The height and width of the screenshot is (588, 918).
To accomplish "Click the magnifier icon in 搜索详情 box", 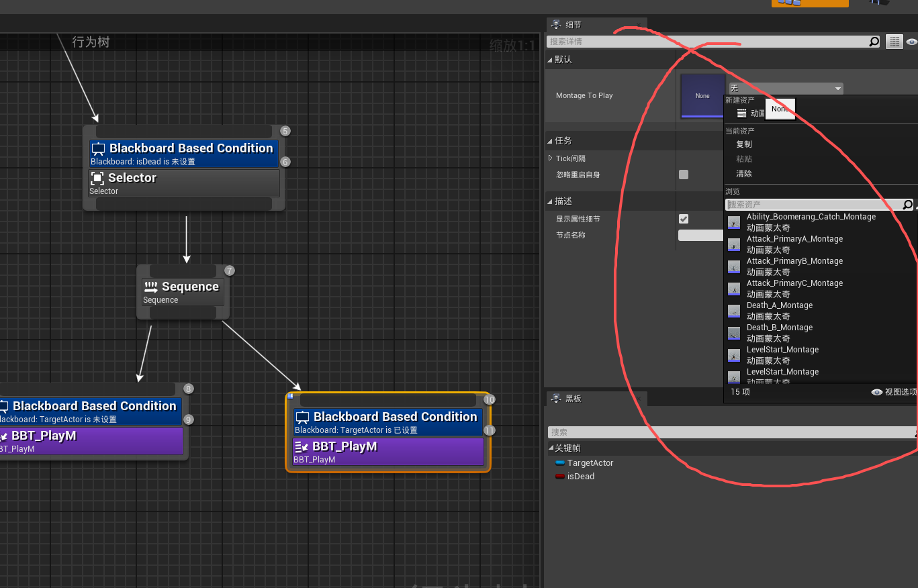I will point(874,42).
